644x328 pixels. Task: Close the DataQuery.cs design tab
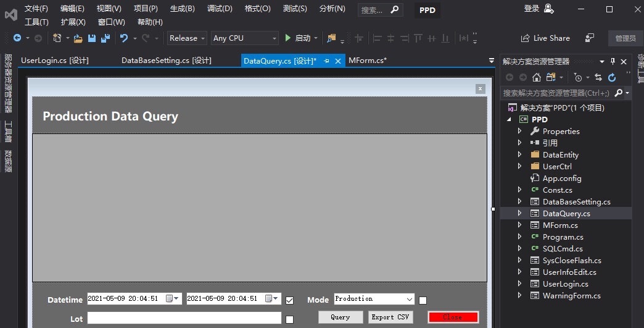(338, 61)
